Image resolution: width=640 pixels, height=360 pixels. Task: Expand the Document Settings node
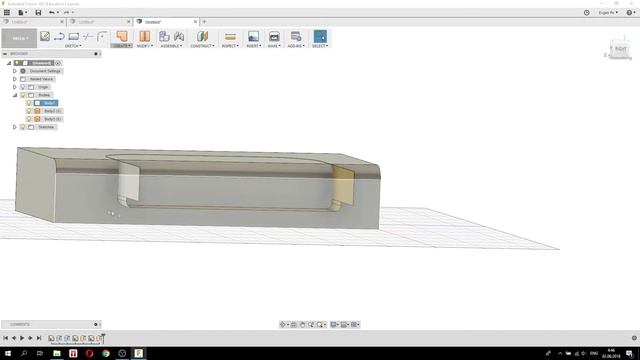(15, 71)
